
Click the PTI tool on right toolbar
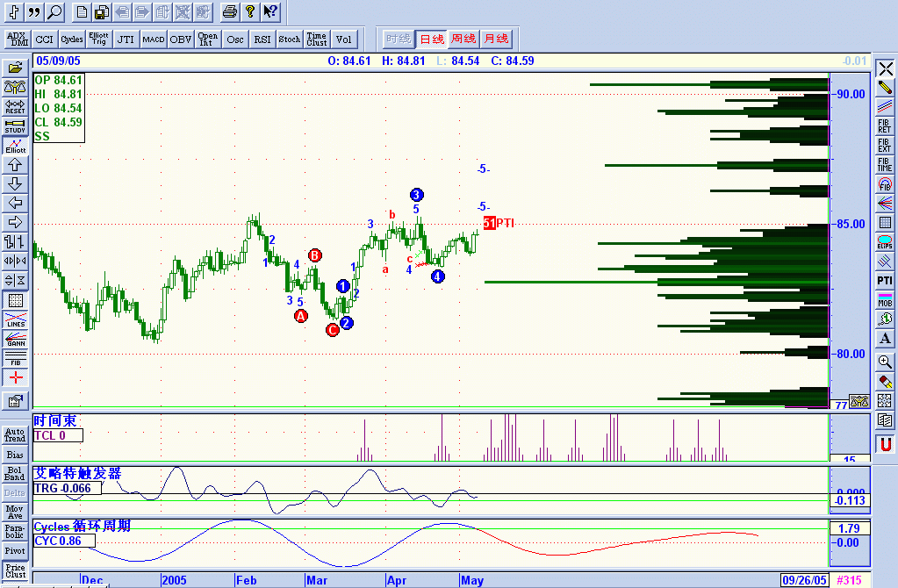coord(886,281)
